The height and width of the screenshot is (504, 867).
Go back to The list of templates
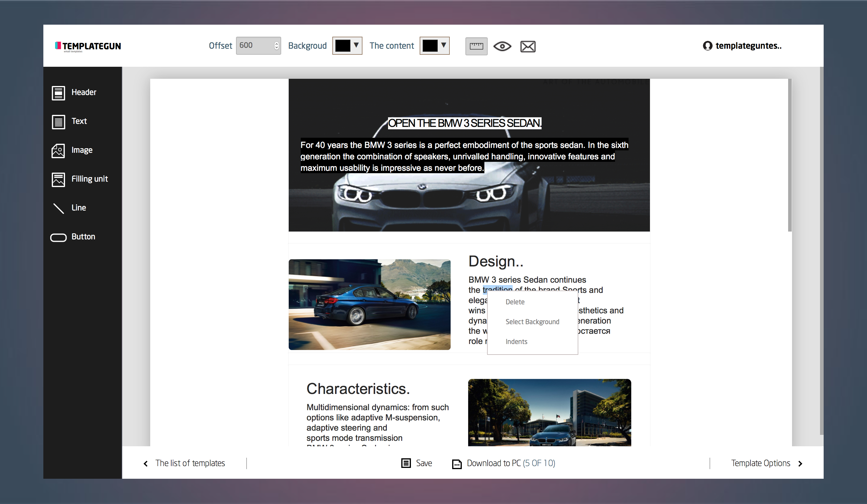[x=185, y=463]
